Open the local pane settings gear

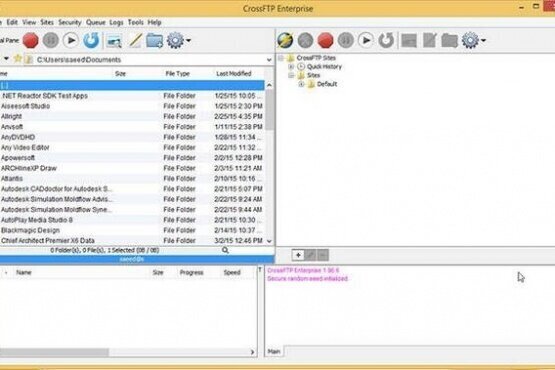[x=175, y=40]
